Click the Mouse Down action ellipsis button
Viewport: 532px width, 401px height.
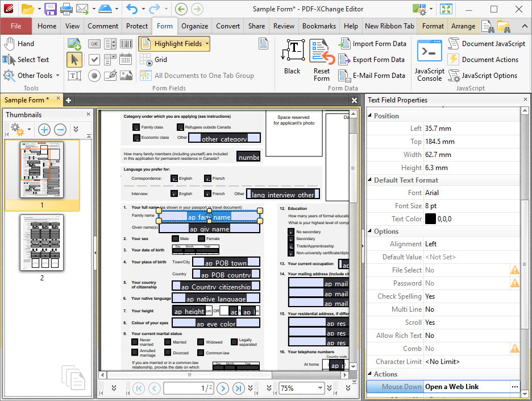[x=515, y=387]
